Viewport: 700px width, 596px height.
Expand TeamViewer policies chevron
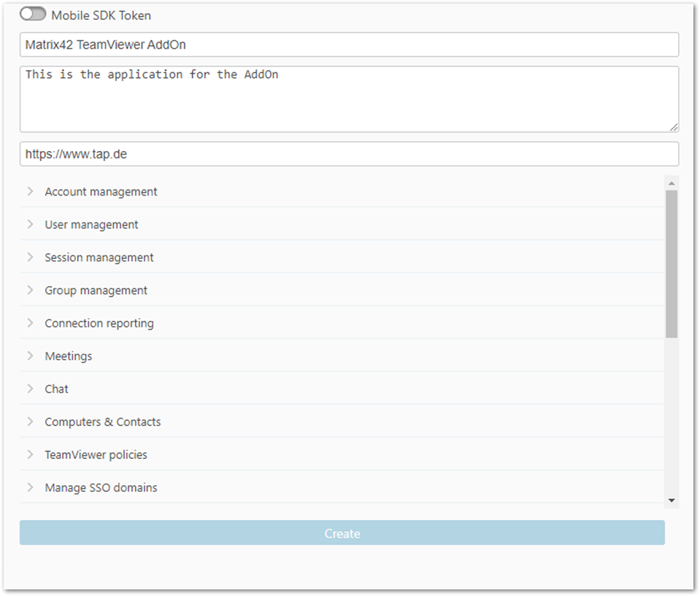coord(30,454)
